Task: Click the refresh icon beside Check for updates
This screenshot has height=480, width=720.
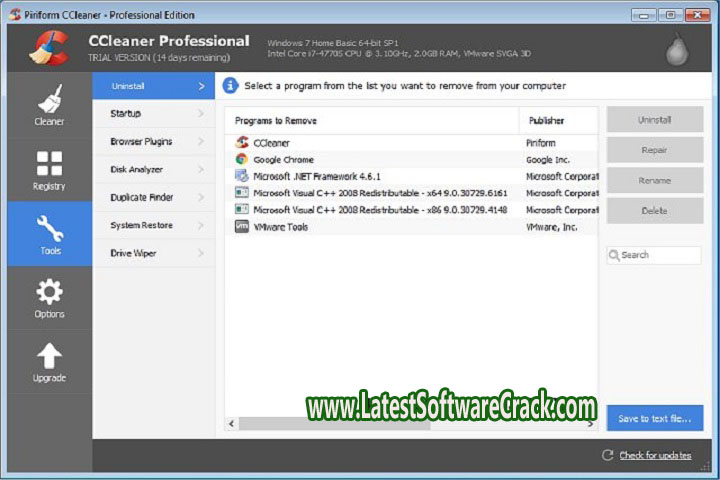Action: [x=608, y=455]
